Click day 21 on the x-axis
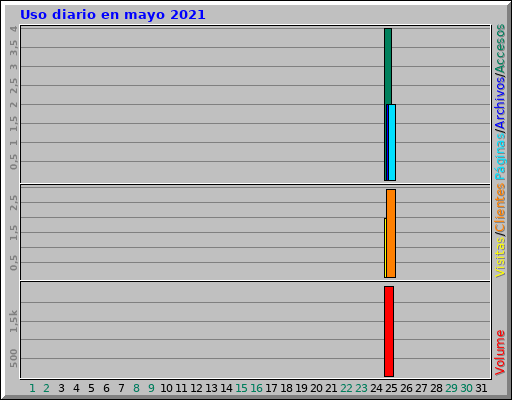This screenshot has width=512, height=400. (x=331, y=388)
